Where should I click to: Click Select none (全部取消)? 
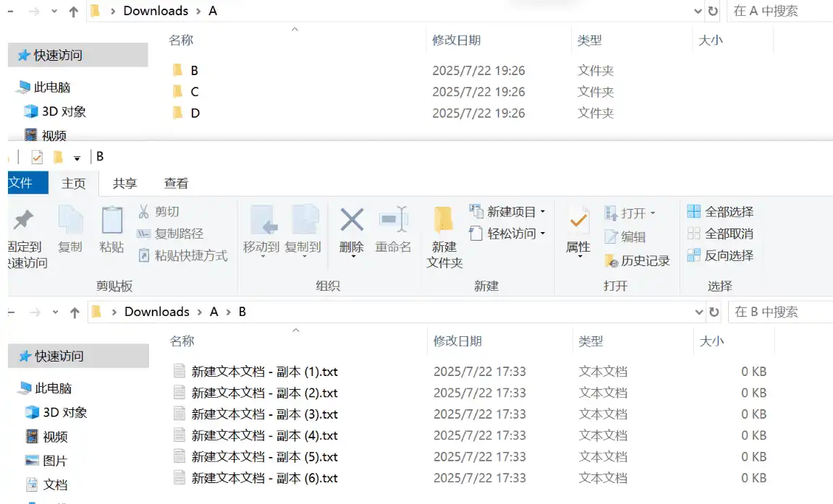tap(720, 234)
